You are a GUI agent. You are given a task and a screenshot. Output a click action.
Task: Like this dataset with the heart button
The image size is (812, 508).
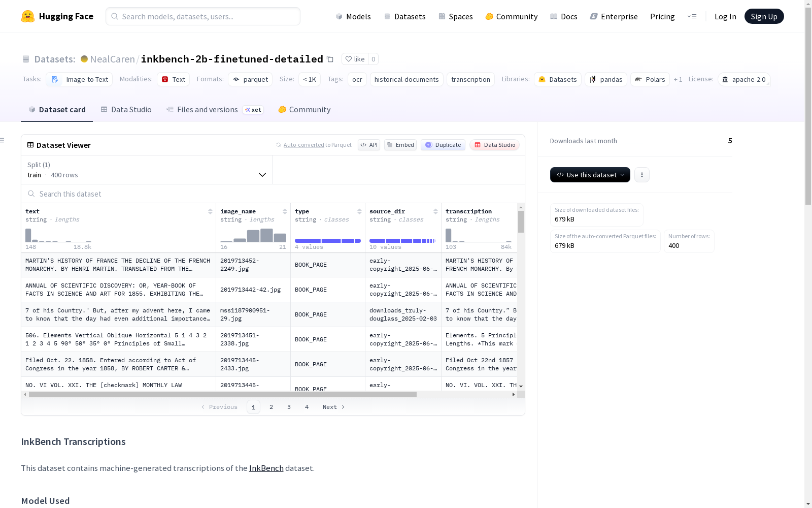(355, 59)
